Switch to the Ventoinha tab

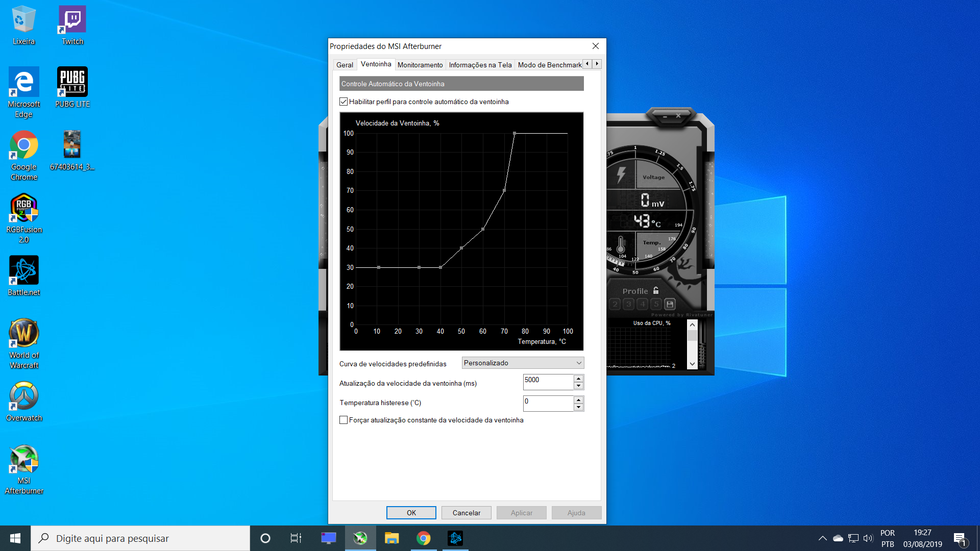click(x=376, y=64)
